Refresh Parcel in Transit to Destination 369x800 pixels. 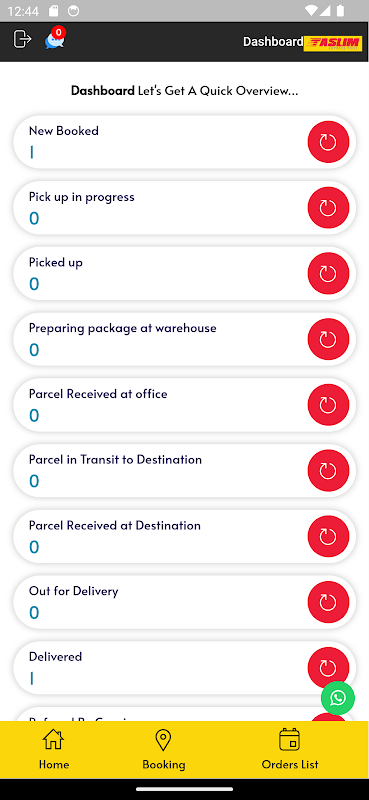point(328,470)
